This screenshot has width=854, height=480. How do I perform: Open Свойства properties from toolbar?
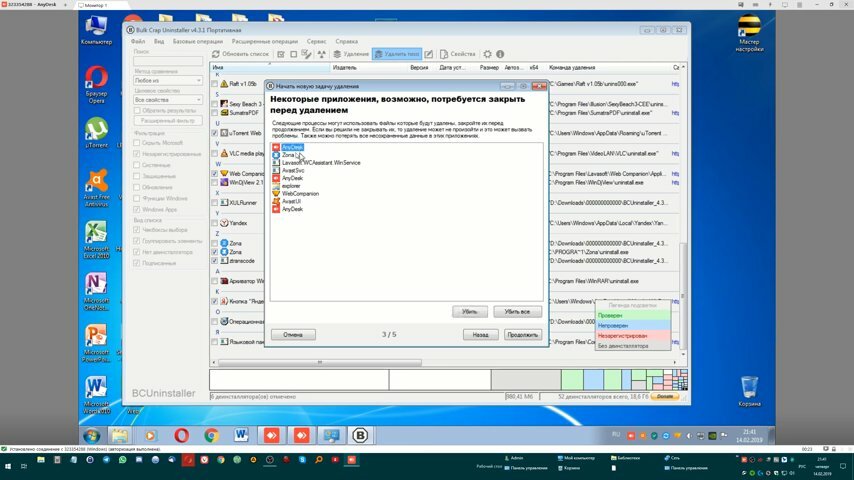[458, 54]
